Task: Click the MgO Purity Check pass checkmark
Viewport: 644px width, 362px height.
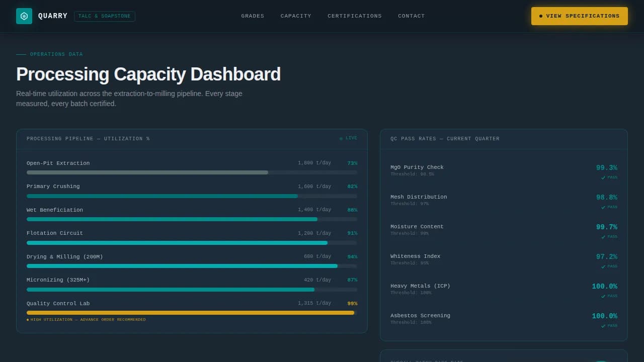Action: click(603, 177)
